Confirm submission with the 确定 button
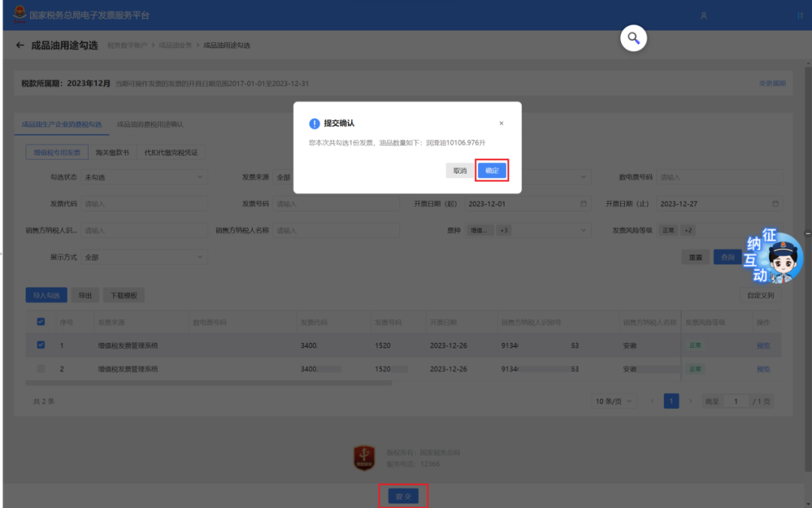Image resolution: width=812 pixels, height=508 pixels. (x=492, y=171)
